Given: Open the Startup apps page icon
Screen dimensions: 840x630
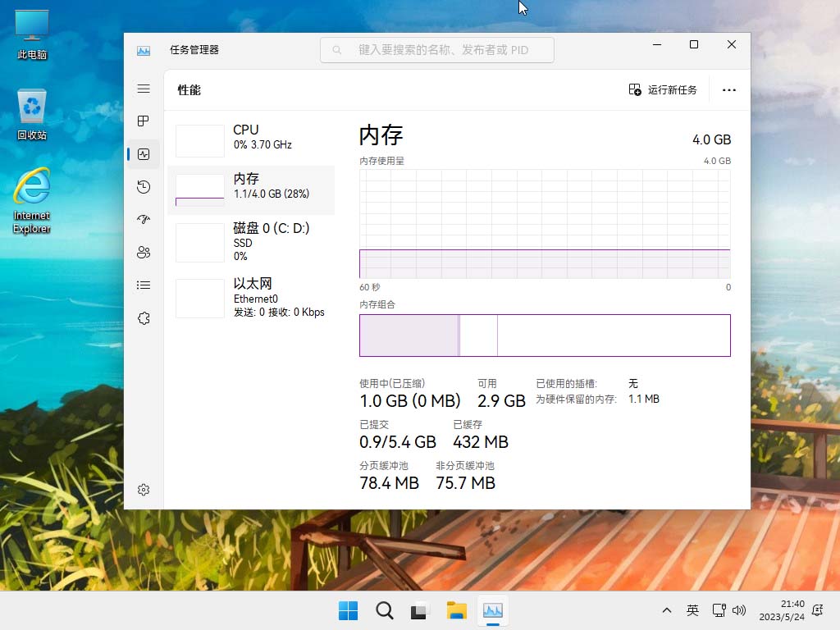Looking at the screenshot, I should coord(144,220).
